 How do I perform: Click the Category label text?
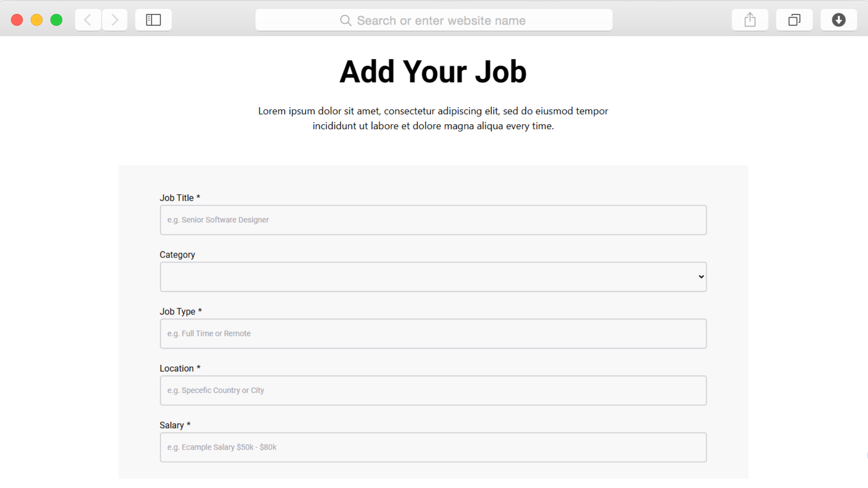[177, 255]
